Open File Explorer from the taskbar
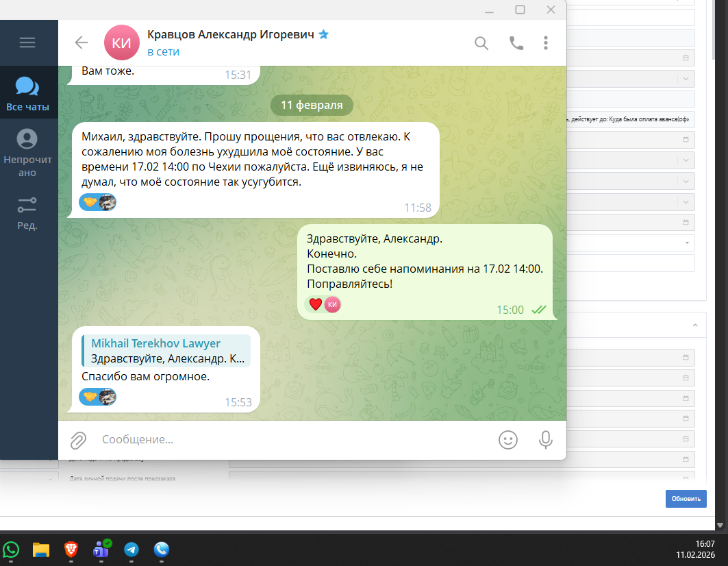 pos(41,550)
